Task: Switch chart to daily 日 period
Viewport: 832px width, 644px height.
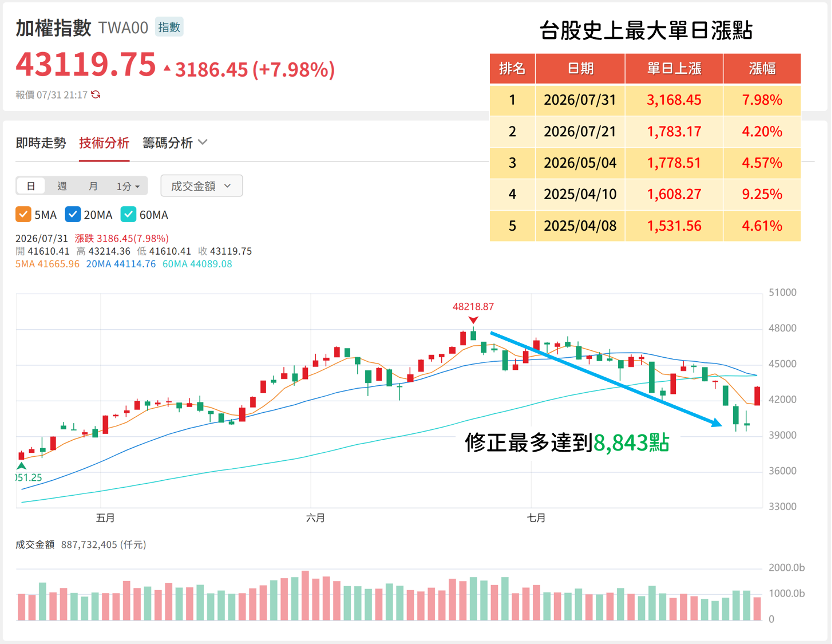Action: 31,186
